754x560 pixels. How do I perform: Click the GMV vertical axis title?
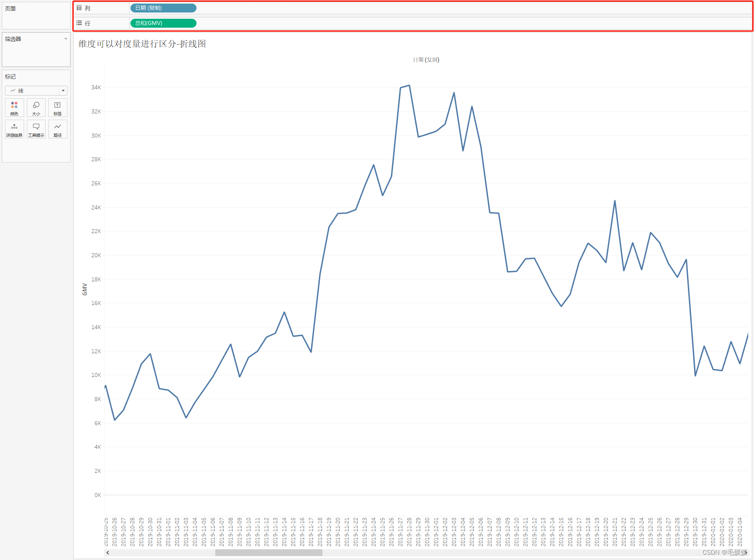point(85,289)
